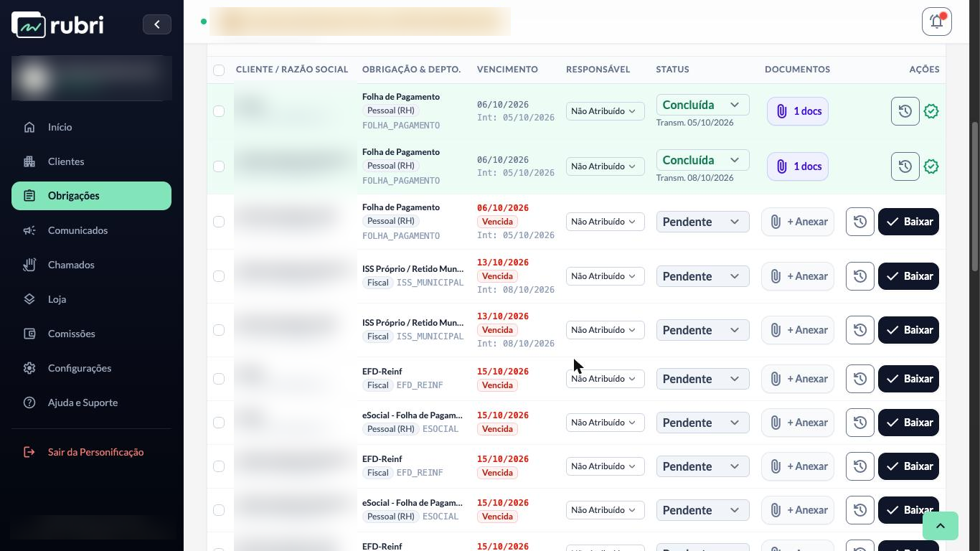Collapse the sidebar with the chevron button
980x551 pixels.
[x=157, y=24]
